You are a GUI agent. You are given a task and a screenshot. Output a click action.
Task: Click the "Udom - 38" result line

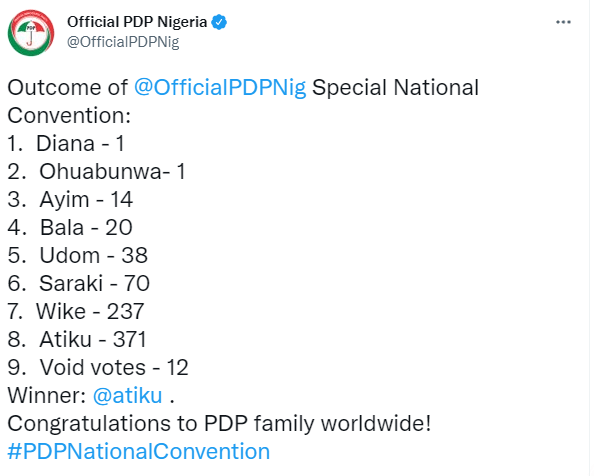[x=78, y=256]
